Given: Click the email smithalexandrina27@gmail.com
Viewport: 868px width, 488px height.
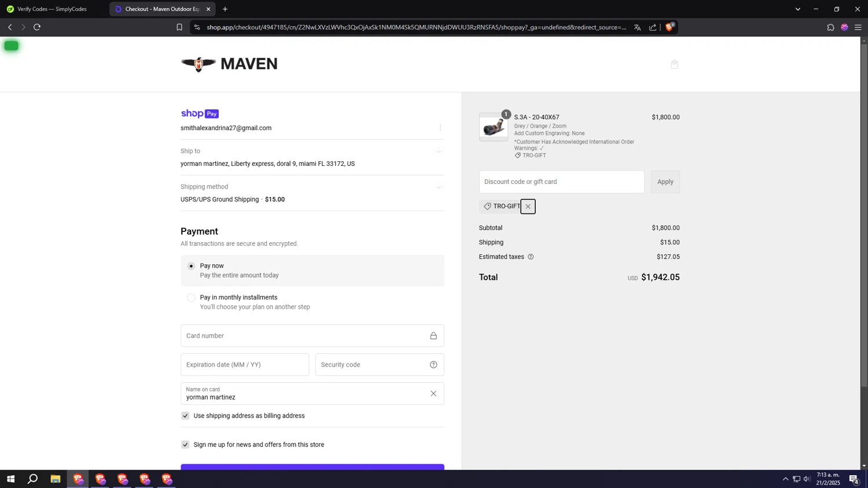Looking at the screenshot, I should pyautogui.click(x=226, y=128).
